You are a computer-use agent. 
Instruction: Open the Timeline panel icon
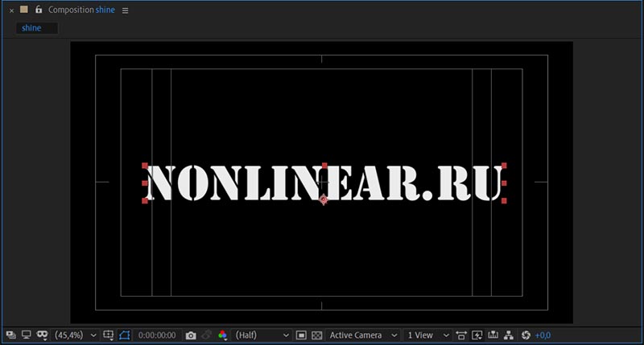[493, 335]
